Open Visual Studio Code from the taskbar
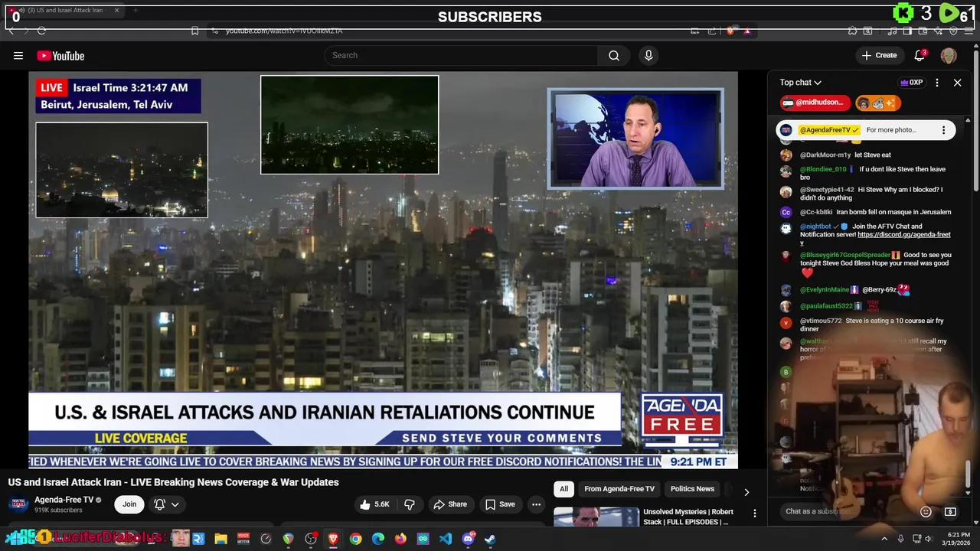 pyautogui.click(x=446, y=539)
